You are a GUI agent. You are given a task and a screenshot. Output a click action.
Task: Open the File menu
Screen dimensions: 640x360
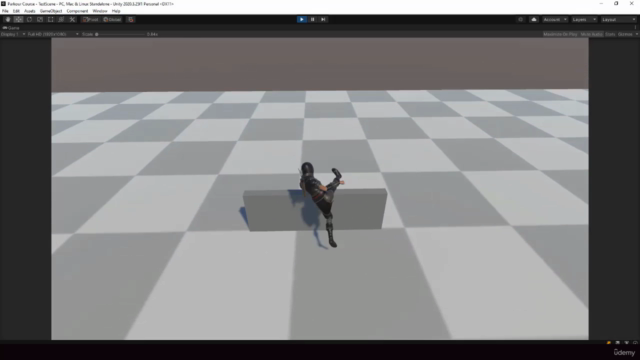click(5, 11)
